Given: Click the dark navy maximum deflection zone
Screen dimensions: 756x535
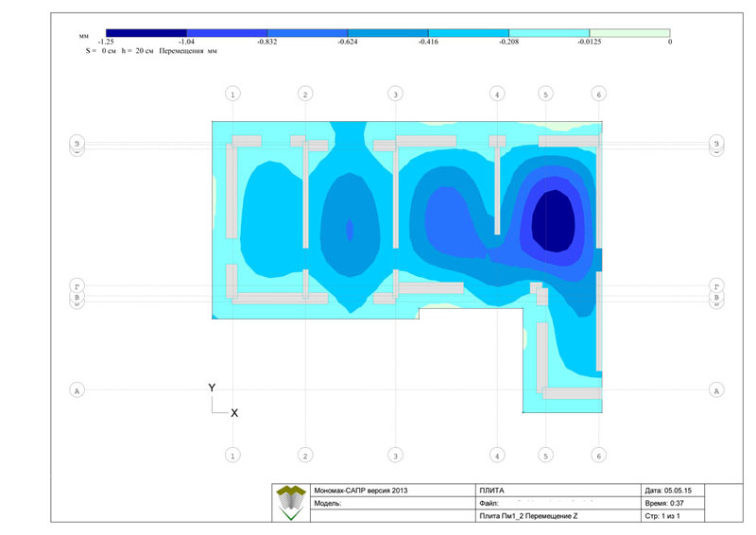Looking at the screenshot, I should coord(554,221).
